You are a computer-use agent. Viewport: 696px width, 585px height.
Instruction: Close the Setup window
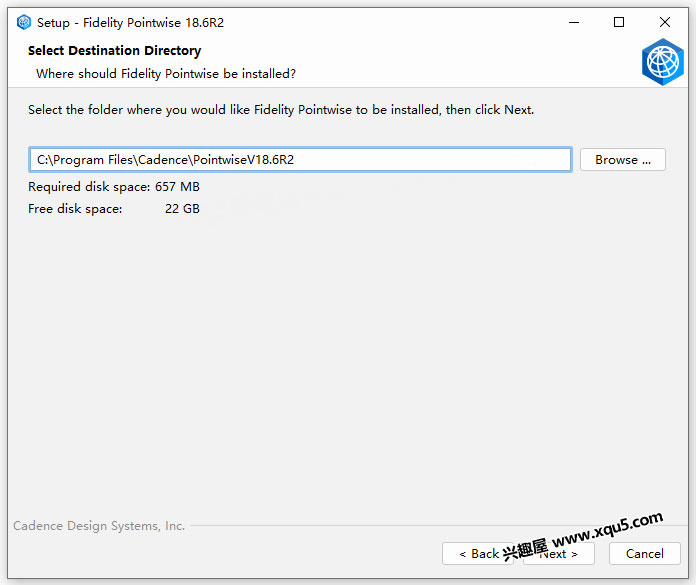pyautogui.click(x=664, y=22)
